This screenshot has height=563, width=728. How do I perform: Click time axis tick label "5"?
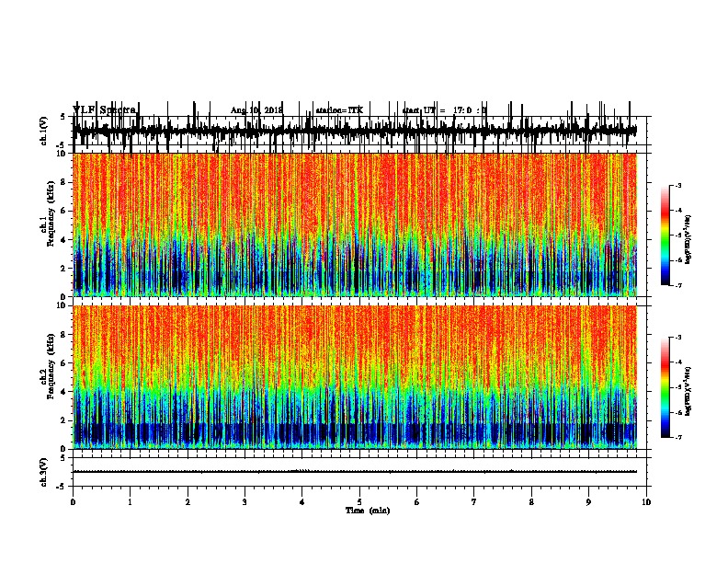pos(359,502)
